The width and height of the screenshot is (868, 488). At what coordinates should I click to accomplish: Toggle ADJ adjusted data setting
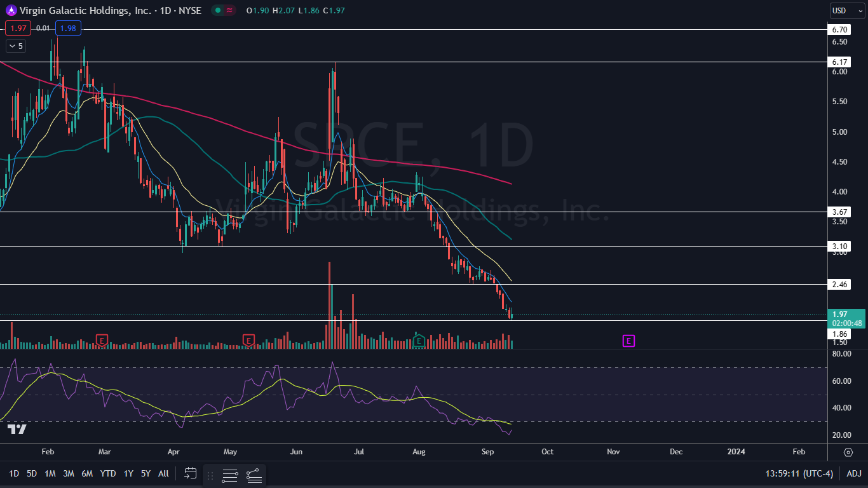[853, 473]
